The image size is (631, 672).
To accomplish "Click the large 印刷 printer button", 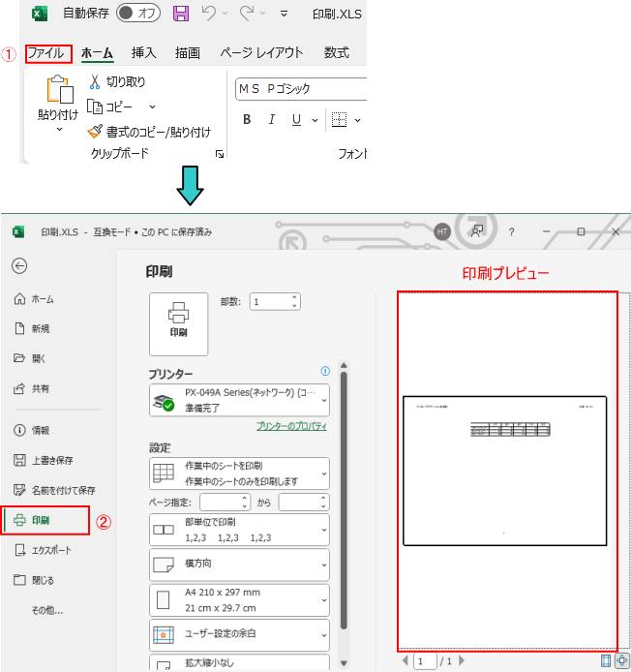I will point(179,324).
